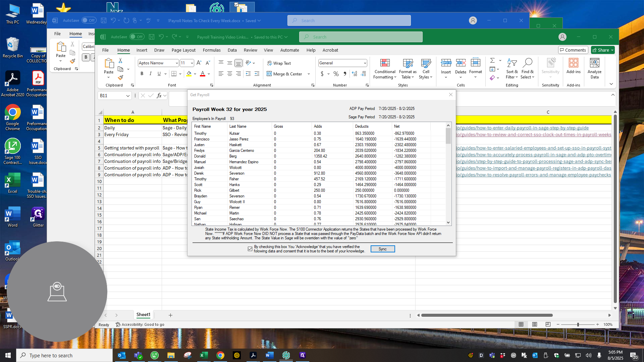Apply Percent Style format
644x362 pixels.
click(336, 74)
